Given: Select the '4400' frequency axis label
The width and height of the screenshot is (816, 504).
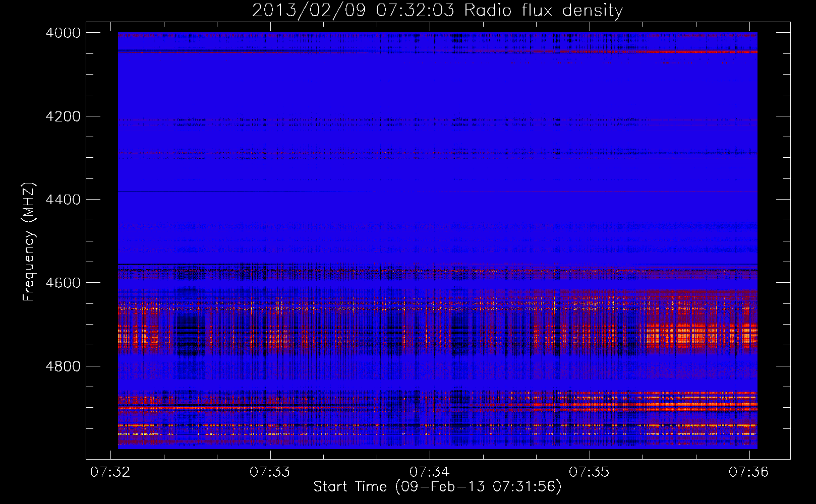Looking at the screenshot, I should [x=63, y=200].
